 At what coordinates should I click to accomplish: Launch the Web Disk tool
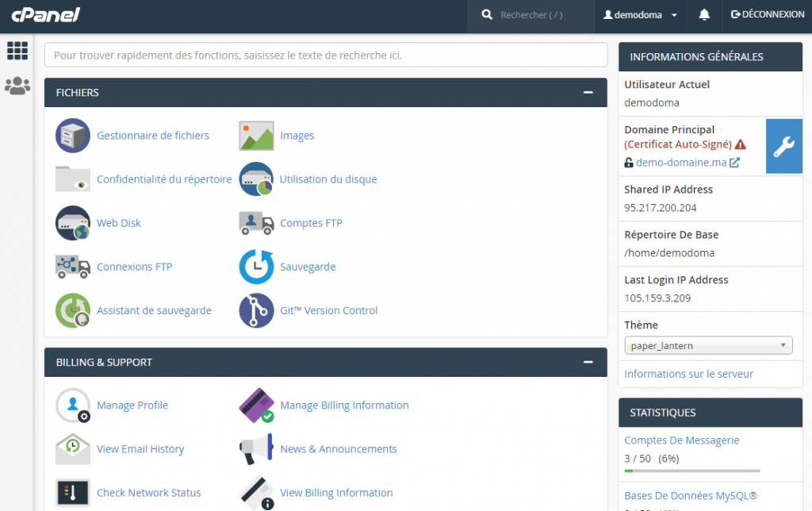pos(118,222)
